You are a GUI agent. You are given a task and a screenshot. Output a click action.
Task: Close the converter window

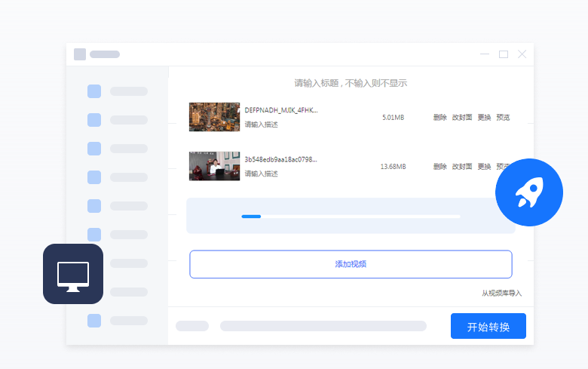[522, 54]
